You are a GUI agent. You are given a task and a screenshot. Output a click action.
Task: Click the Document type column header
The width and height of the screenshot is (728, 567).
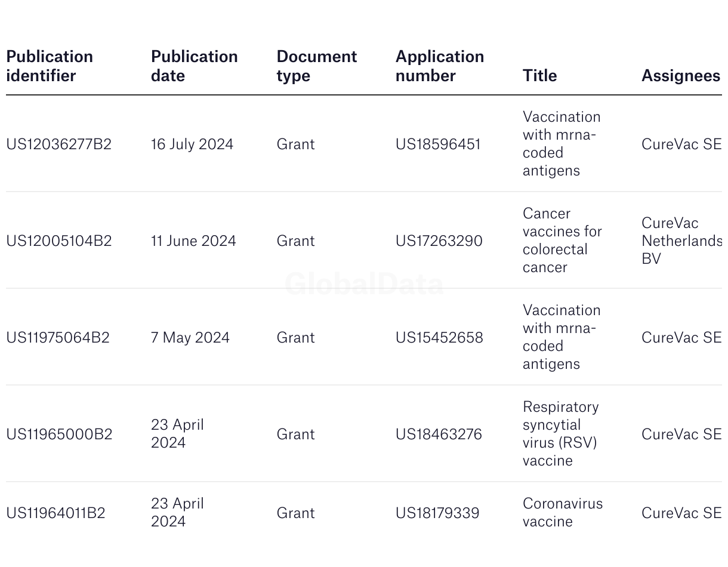316,66
